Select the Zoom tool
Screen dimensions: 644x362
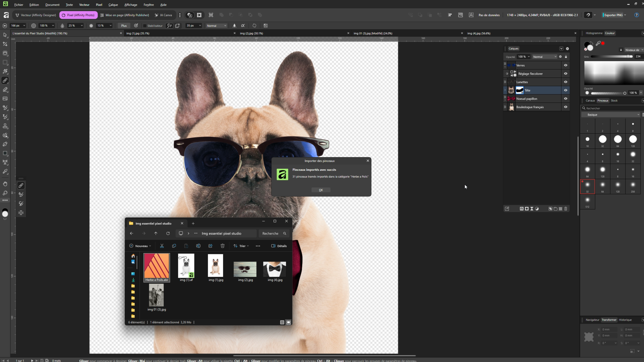pyautogui.click(x=5, y=193)
